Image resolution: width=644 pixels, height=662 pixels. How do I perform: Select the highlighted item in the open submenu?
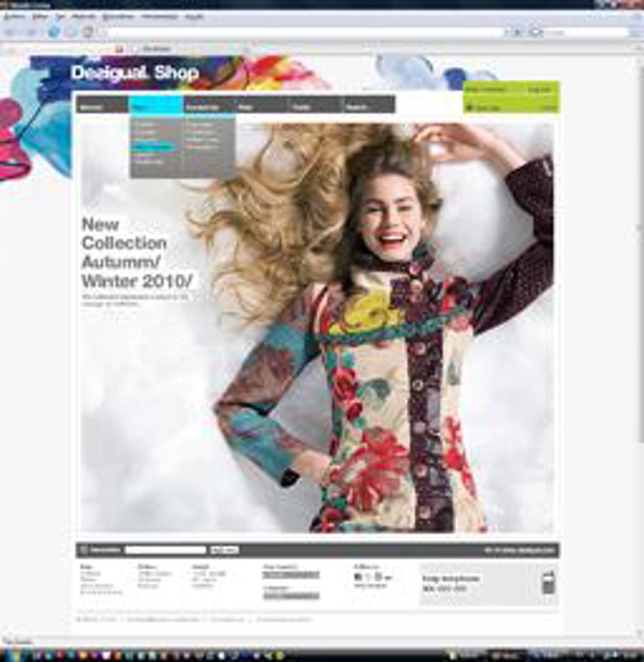pyautogui.click(x=153, y=147)
